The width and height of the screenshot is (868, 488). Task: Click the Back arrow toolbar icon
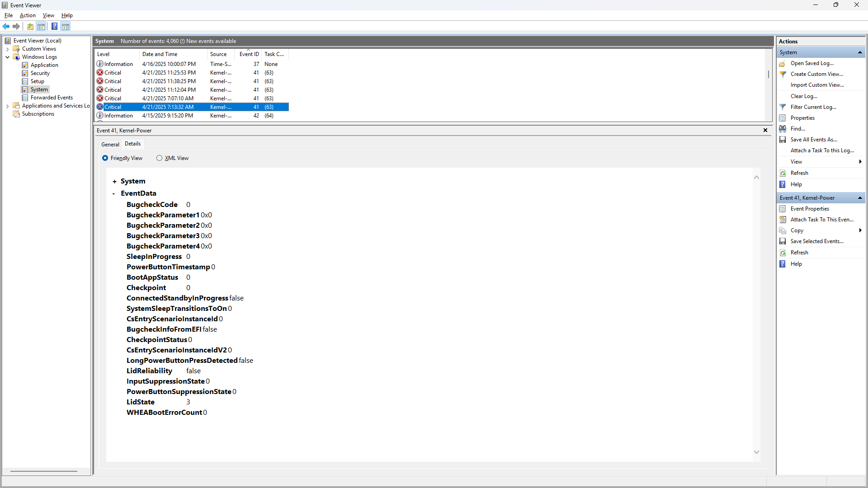pos(6,27)
